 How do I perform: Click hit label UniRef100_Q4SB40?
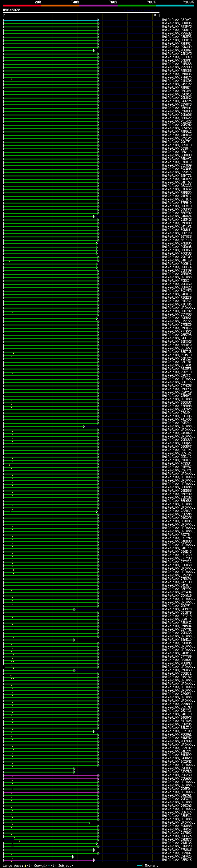point(177,433)
